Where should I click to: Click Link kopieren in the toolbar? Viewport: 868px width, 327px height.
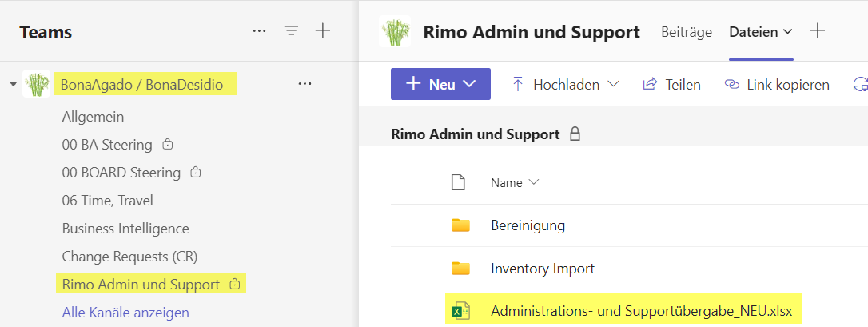click(777, 85)
